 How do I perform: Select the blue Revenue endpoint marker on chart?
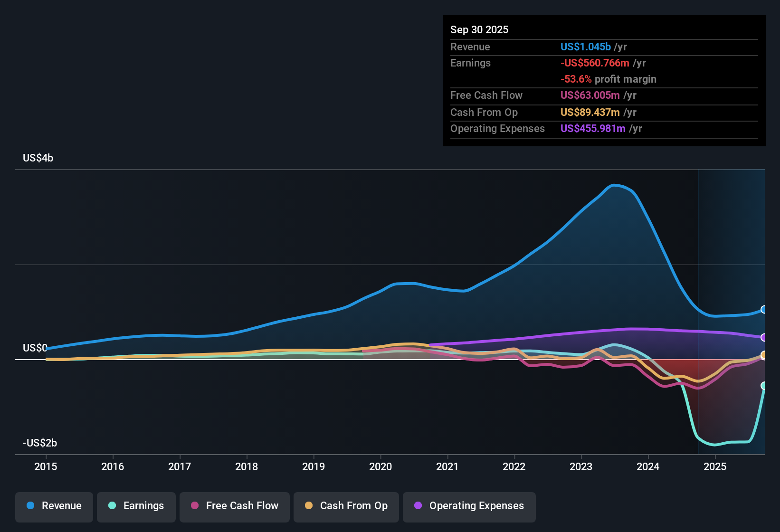pyautogui.click(x=765, y=310)
